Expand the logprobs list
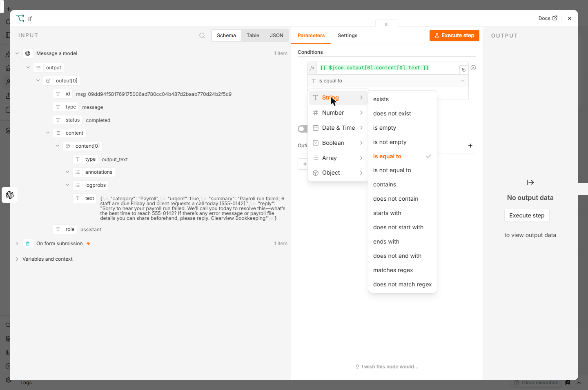Viewport: 588px width, 390px height. tap(67, 185)
